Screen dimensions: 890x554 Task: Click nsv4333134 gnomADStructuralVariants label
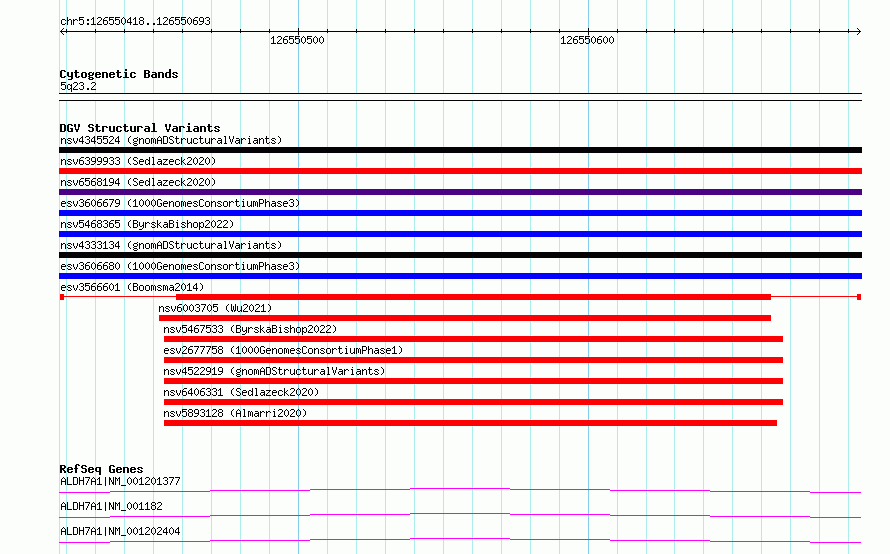coord(171,245)
